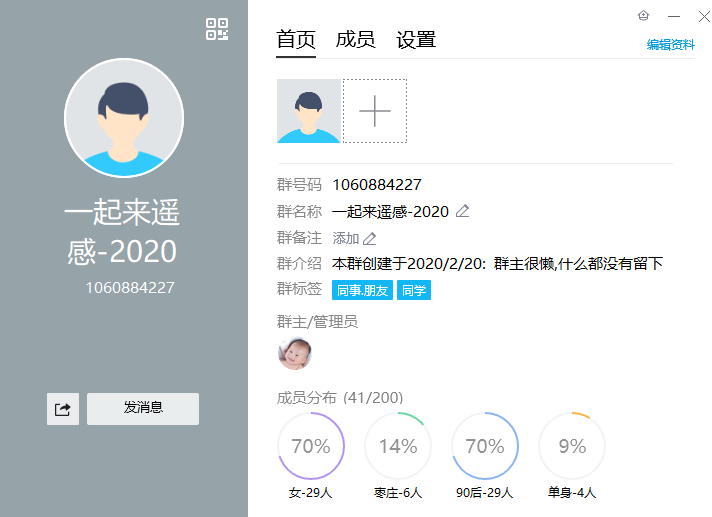Edit group name with pencil icon

[x=462, y=211]
